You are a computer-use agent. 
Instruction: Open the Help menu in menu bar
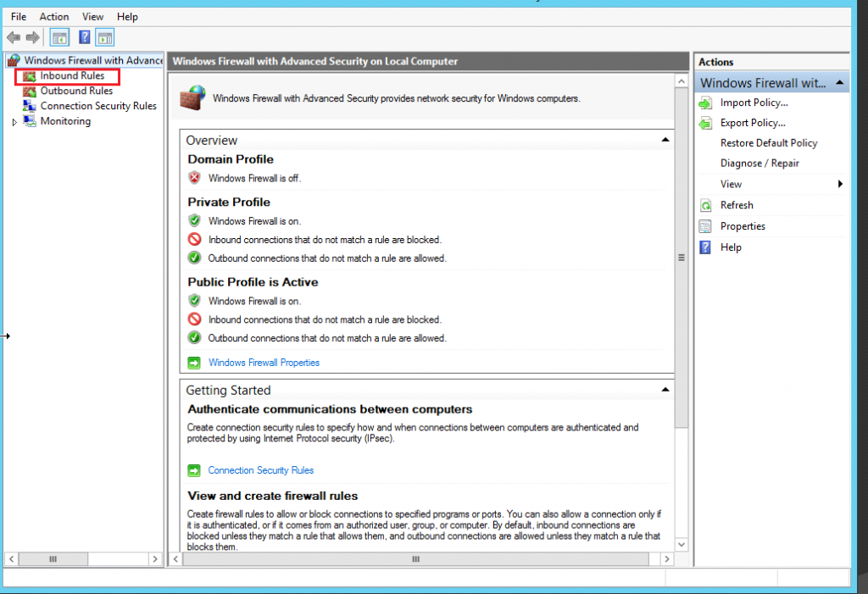127,17
